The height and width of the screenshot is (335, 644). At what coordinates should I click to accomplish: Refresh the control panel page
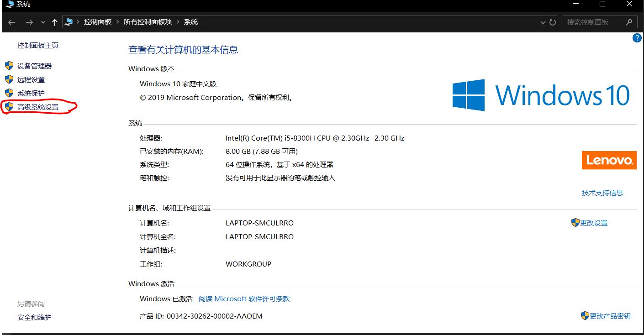(553, 22)
